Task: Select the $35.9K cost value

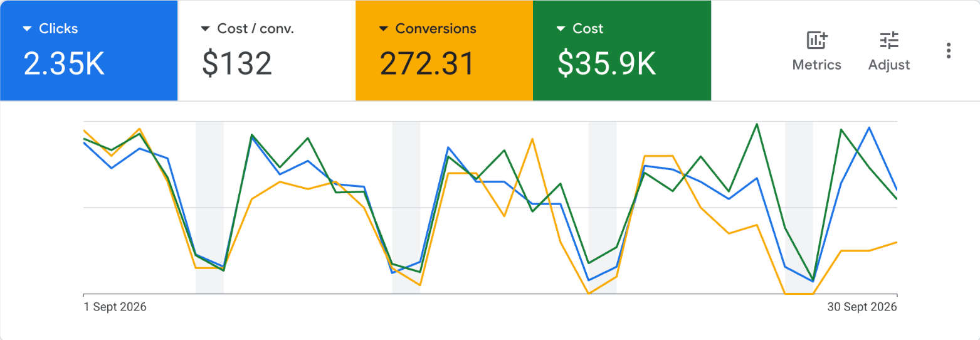Action: coord(607,63)
